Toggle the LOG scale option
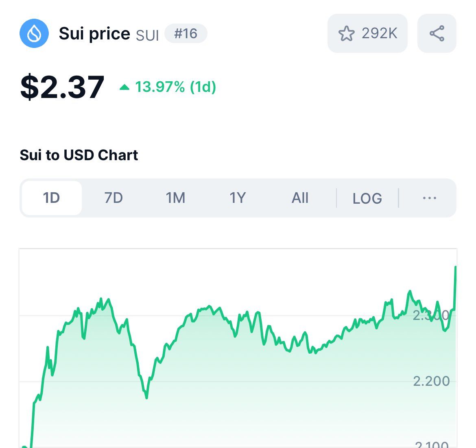476x448 pixels. tap(367, 198)
